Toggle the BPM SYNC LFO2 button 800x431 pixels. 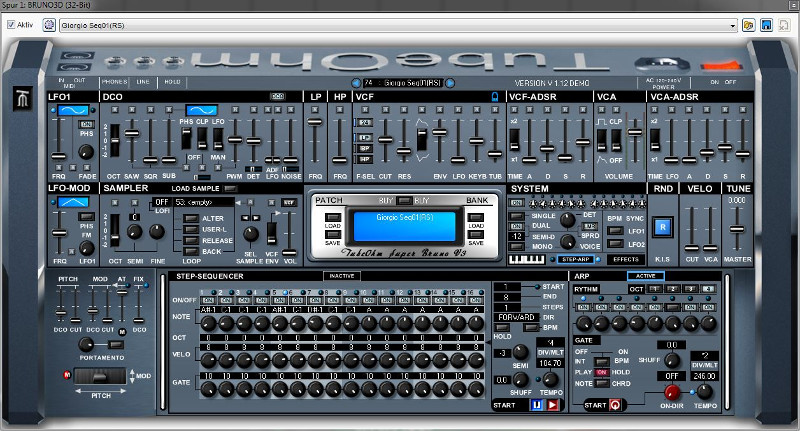coord(616,244)
